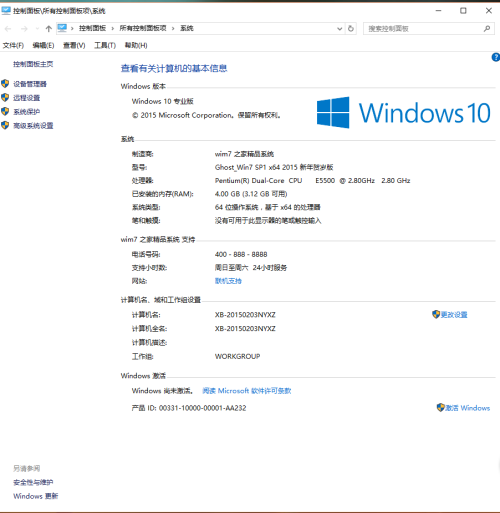Click 更改设置 link
Viewport: 500px width, 513px height.
click(454, 315)
